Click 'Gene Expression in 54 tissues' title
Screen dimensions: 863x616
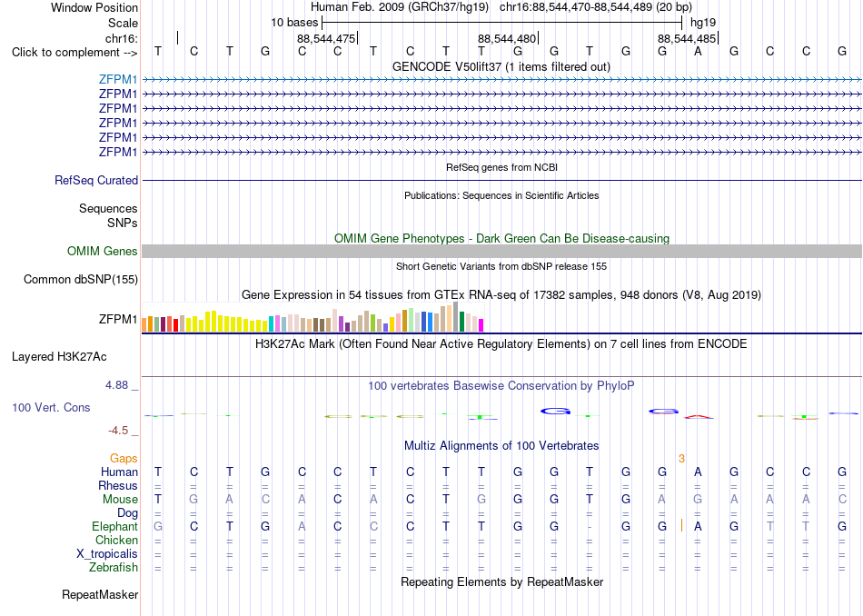tap(501, 295)
